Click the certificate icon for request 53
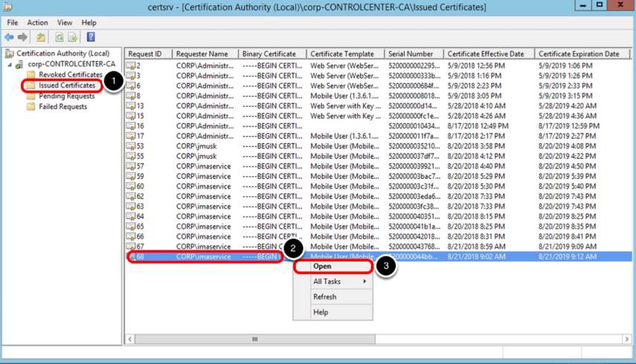 point(131,146)
